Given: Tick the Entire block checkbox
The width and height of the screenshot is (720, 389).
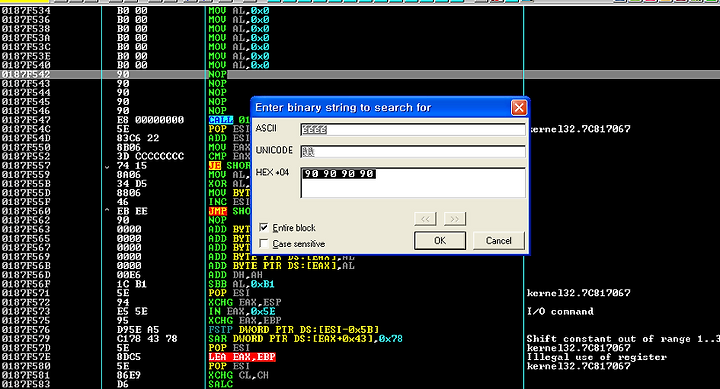Looking at the screenshot, I should coord(264,227).
